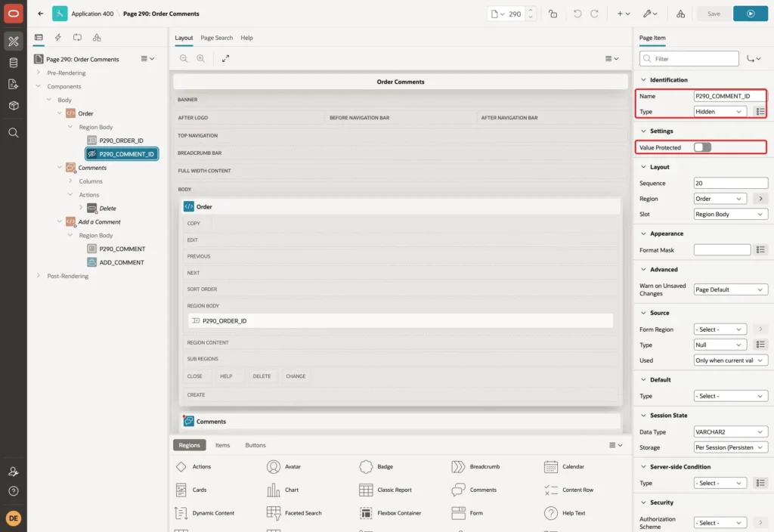Viewport: 774px width, 532px height.
Task: Open Shared Components icon in toolbar
Action: (680, 14)
